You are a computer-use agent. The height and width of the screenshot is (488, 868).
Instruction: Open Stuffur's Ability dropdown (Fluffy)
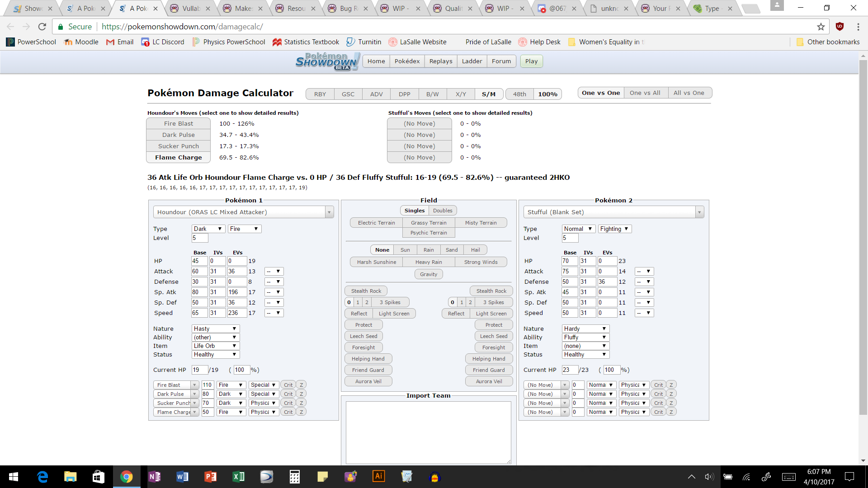pos(585,337)
